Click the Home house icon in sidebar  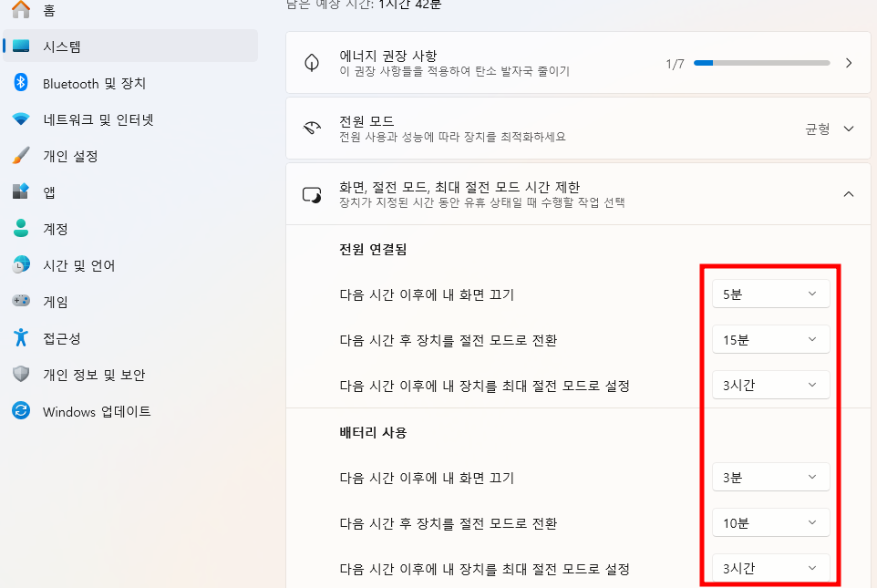point(21,9)
